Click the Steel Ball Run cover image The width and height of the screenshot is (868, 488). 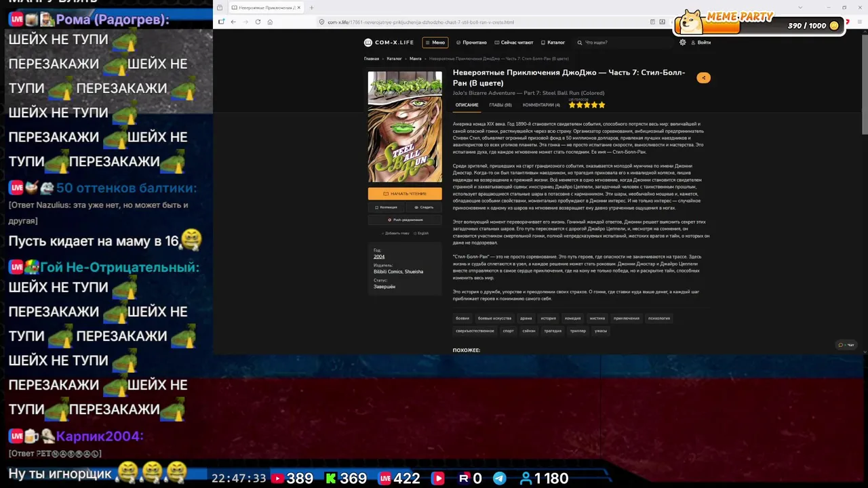405,127
